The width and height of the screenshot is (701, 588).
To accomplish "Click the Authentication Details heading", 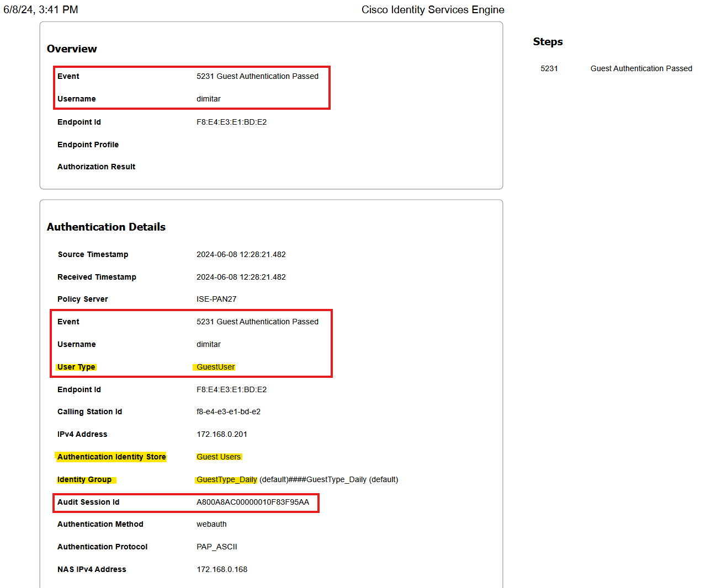I will point(106,227).
